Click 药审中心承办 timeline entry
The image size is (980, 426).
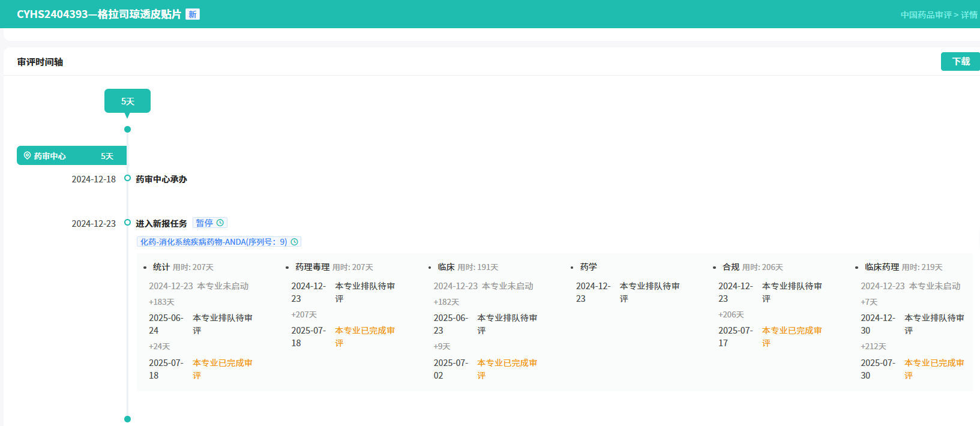click(161, 179)
